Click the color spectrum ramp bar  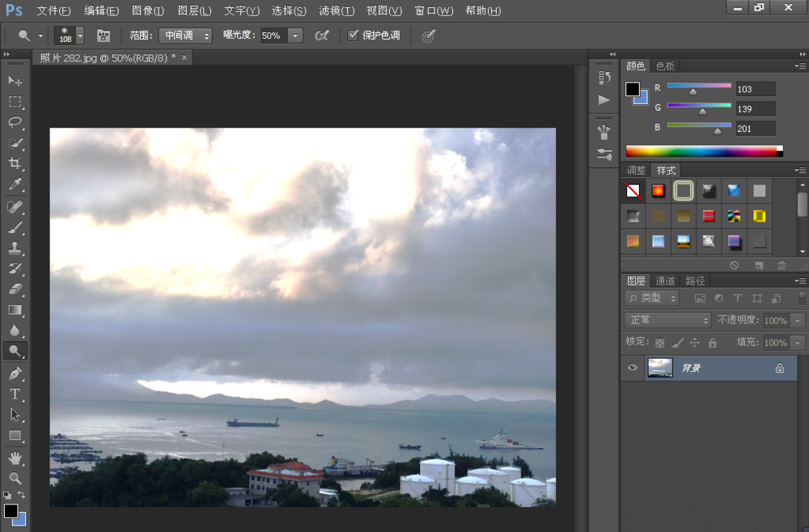click(701, 151)
